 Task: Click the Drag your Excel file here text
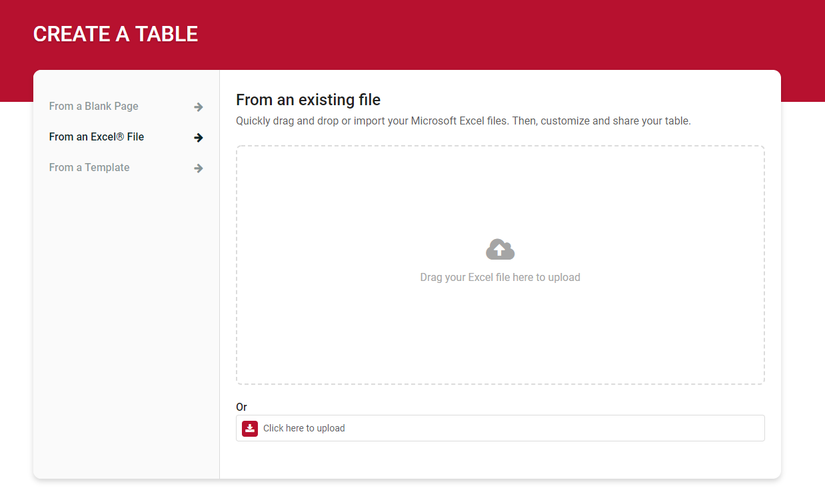click(x=500, y=278)
